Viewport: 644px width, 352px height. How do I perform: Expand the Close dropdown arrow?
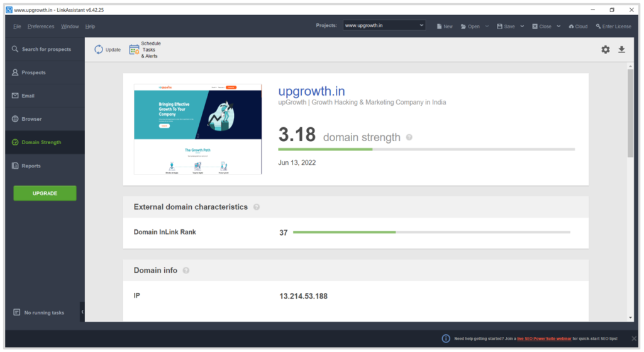click(558, 26)
